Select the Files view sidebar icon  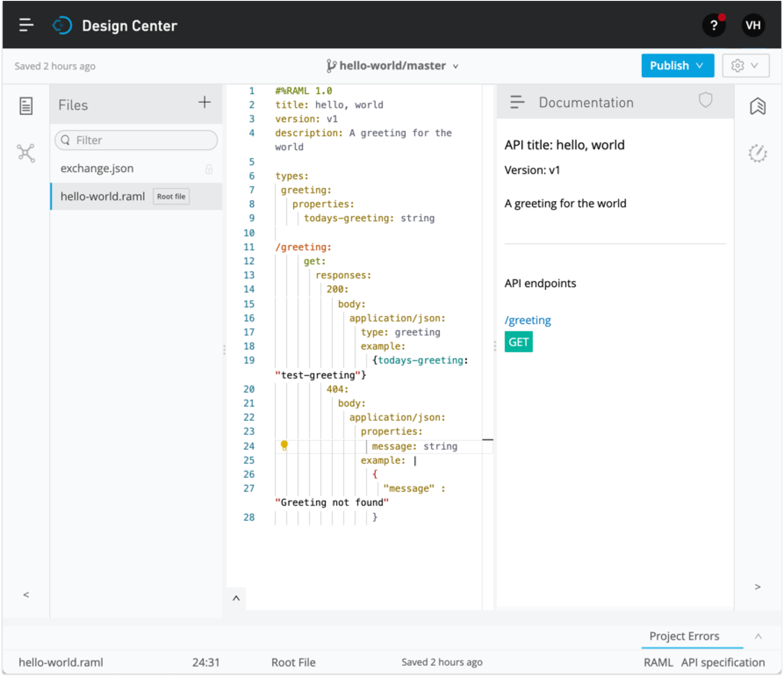pyautogui.click(x=26, y=106)
